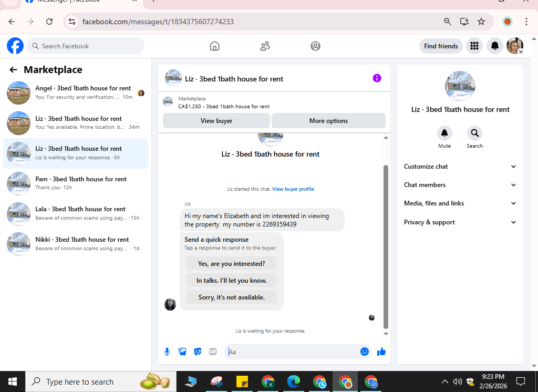The image size is (538, 392).
Task: Click the Marketplace listing thumbnail in header
Action: (x=168, y=102)
